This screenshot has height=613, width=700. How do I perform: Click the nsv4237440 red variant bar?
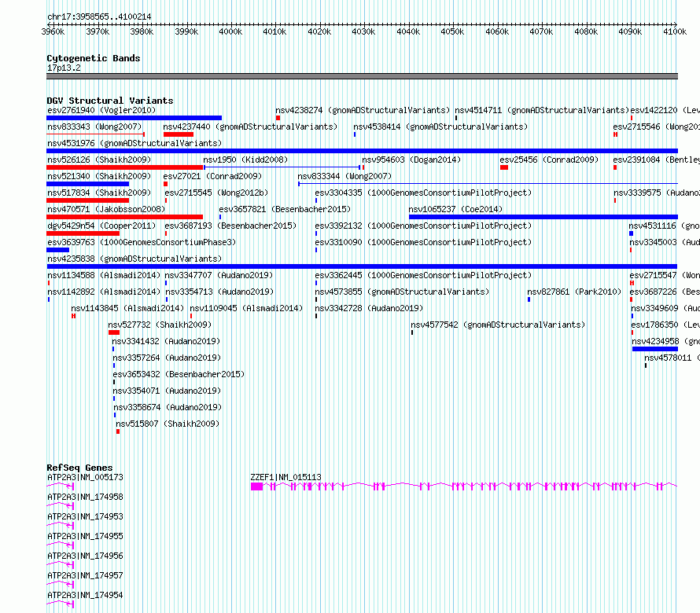click(x=178, y=134)
